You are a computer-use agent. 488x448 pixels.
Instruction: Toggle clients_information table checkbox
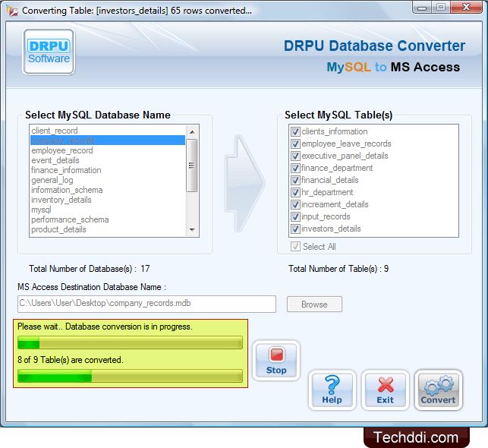pyautogui.click(x=295, y=131)
